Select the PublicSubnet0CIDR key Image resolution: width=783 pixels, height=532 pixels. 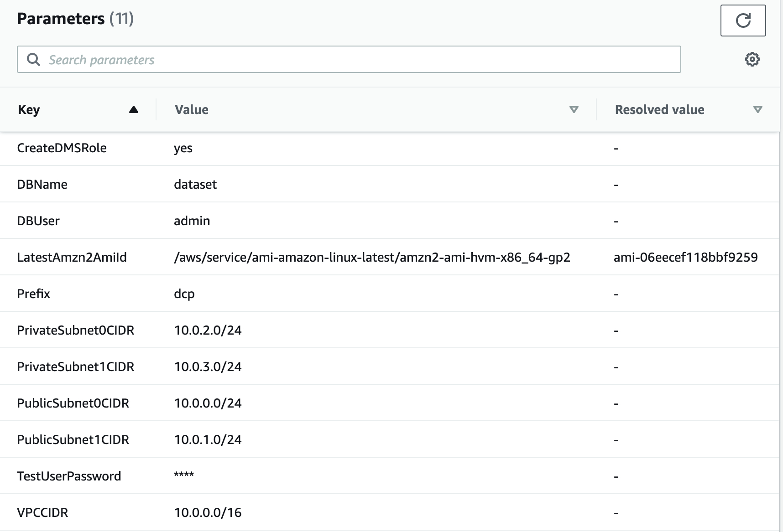[x=73, y=403]
